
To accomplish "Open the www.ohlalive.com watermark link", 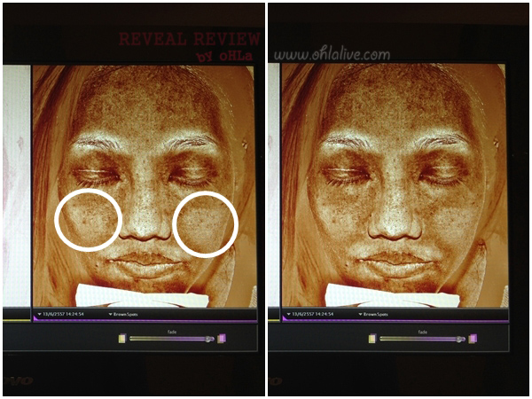I will [332, 54].
